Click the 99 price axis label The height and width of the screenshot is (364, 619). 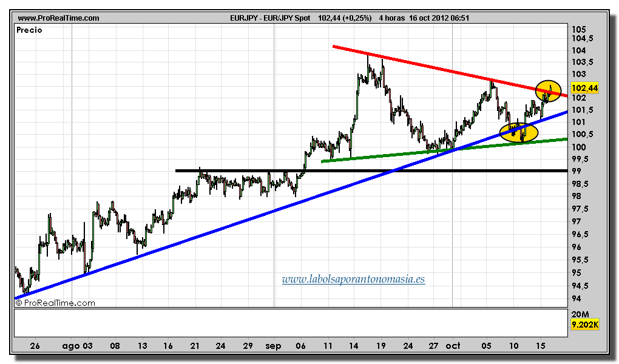tap(577, 171)
